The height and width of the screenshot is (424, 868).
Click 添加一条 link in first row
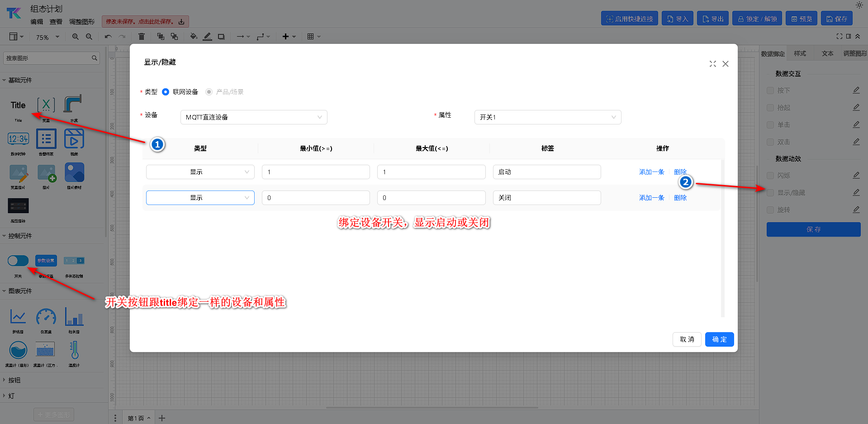pos(651,172)
